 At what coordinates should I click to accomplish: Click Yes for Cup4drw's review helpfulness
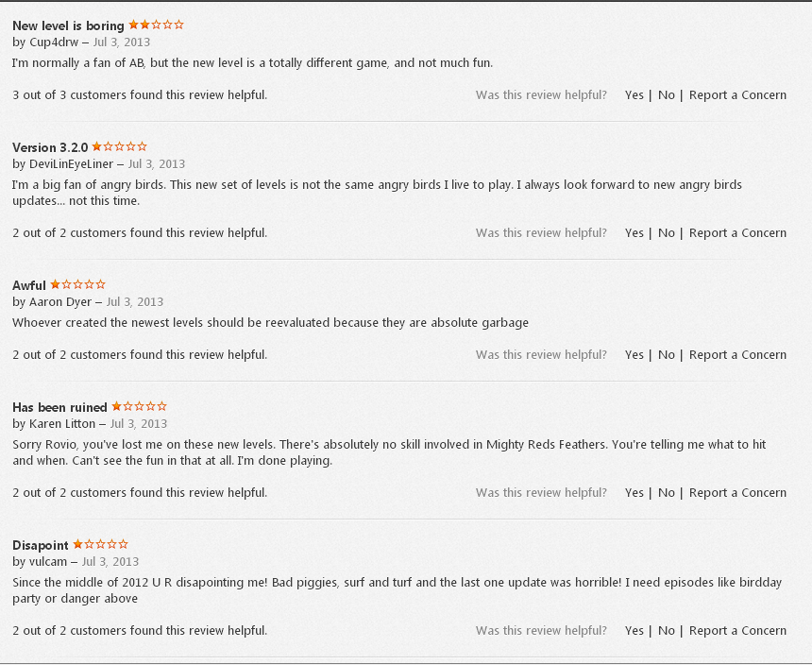(634, 95)
